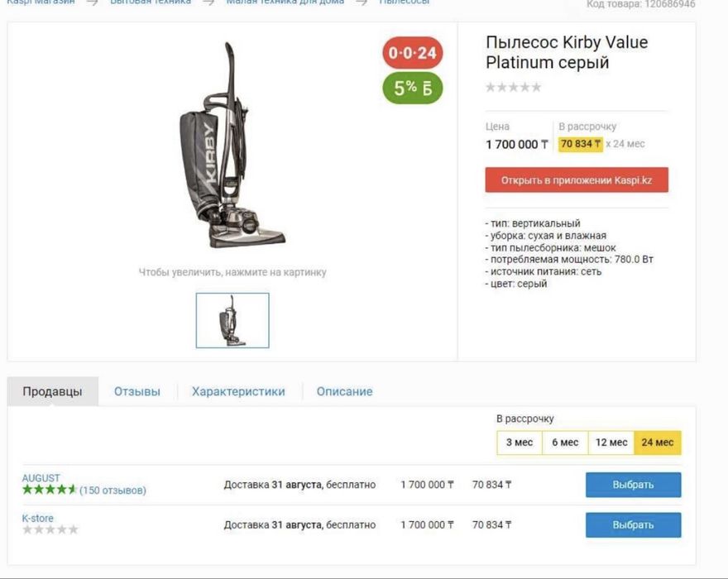Open the AUGUST seller link
The height and width of the screenshot is (579, 728).
point(41,478)
